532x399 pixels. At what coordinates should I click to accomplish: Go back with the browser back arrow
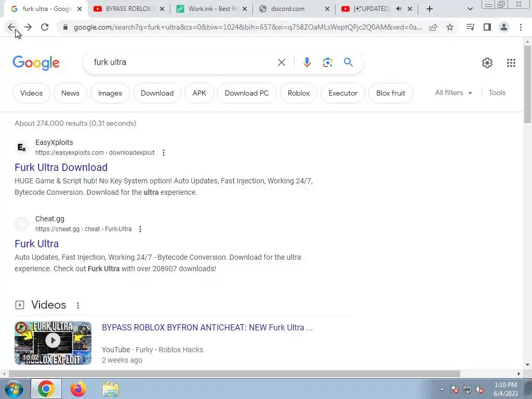tap(11, 27)
